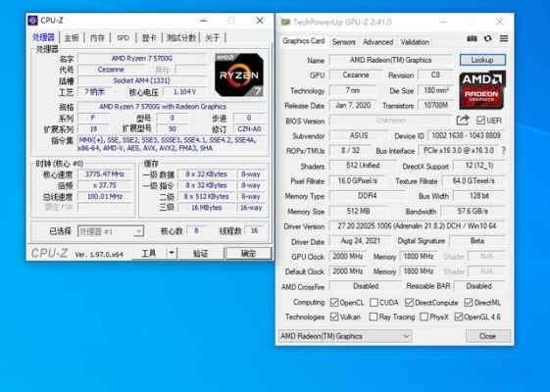The image size is (550, 392).
Task: Open the AMD Radeon(TM) Graphics device dropdown
Action: point(345,336)
